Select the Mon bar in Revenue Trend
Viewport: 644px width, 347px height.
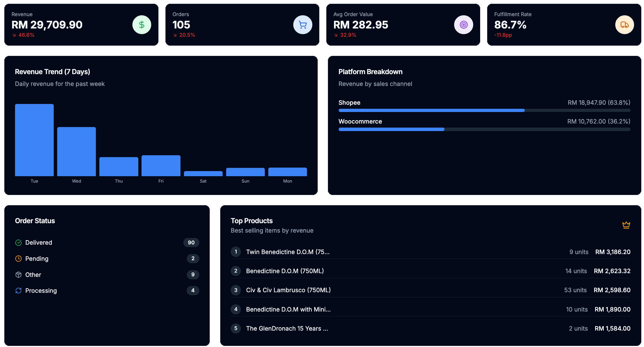[288, 172]
